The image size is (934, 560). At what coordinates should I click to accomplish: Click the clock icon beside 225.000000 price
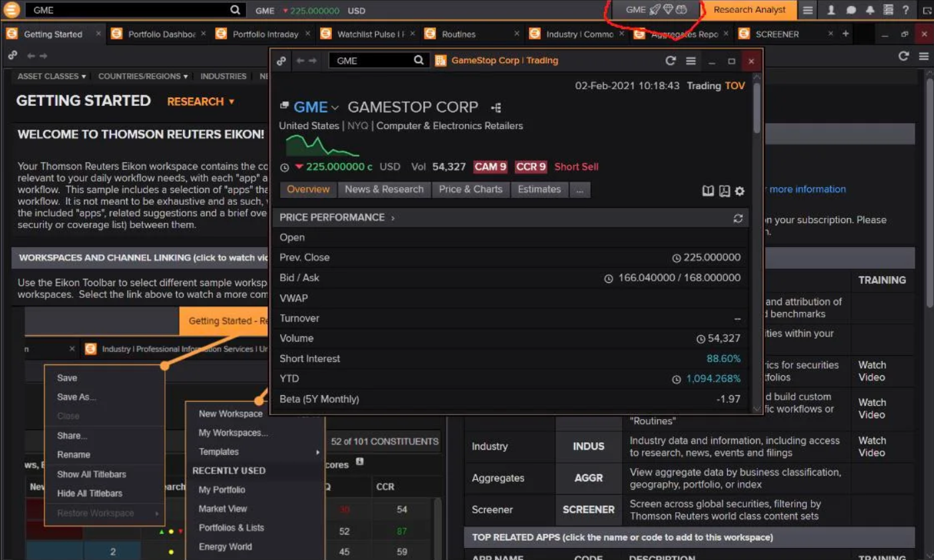(x=285, y=168)
